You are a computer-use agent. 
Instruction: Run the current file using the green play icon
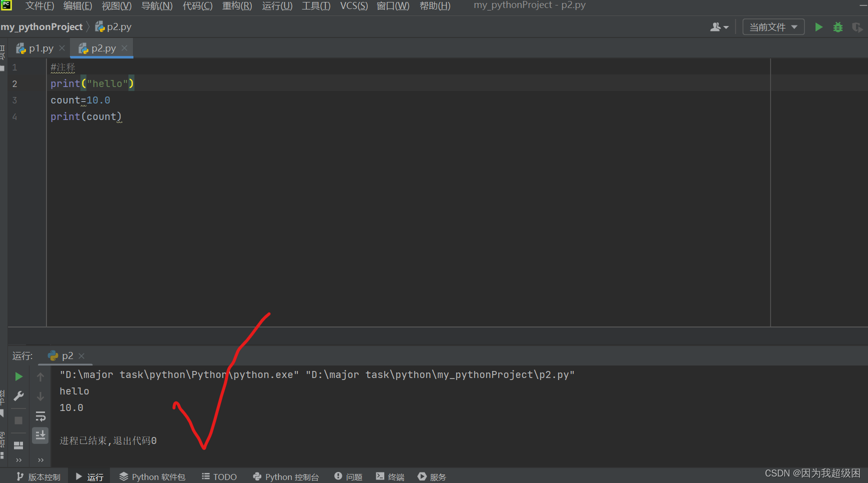[x=819, y=27]
